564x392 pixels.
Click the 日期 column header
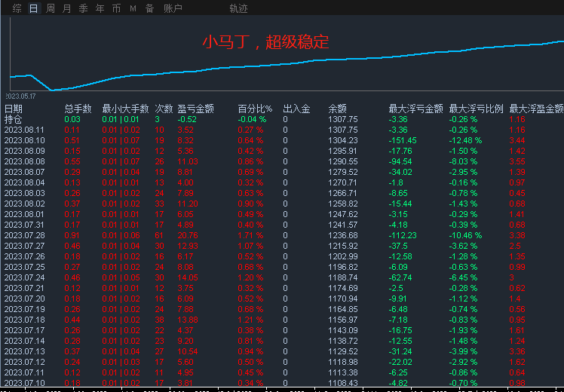[14, 109]
